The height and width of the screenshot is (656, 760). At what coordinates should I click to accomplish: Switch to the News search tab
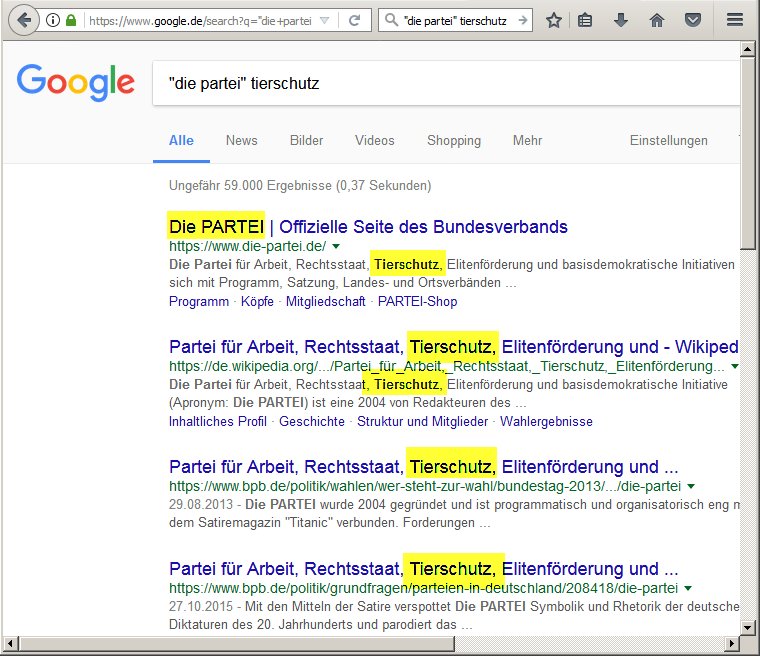pos(241,141)
